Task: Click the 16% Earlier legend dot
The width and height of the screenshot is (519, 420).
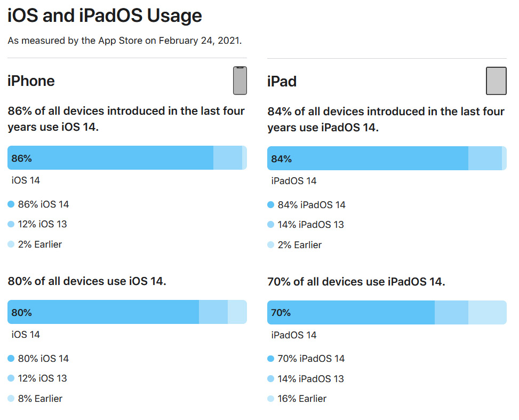Action: [271, 399]
